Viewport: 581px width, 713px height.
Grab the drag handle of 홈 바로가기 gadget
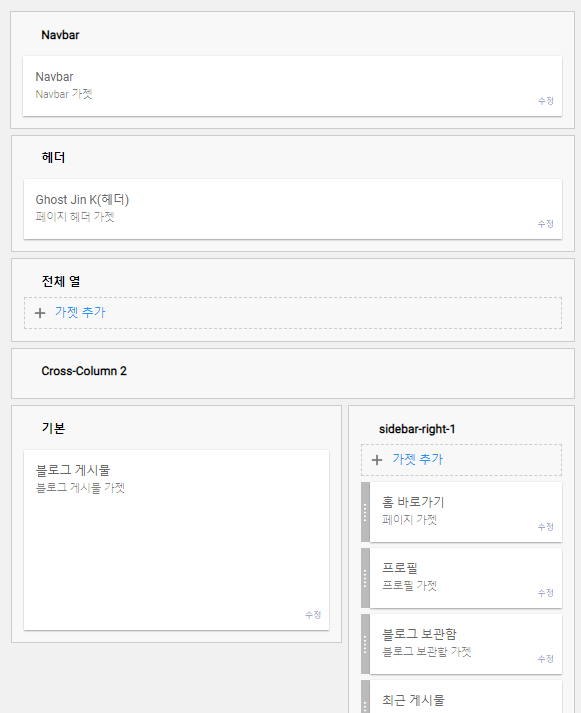coord(365,512)
